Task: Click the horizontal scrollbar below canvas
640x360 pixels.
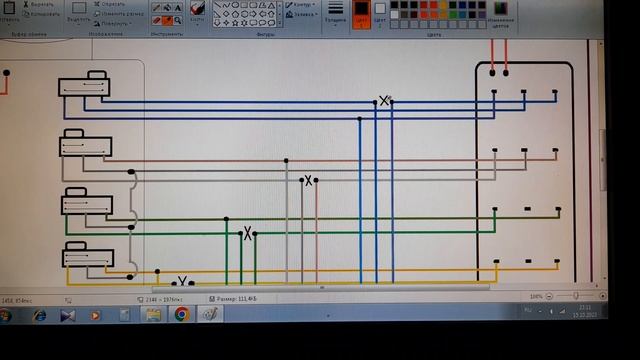Action: click(x=321, y=288)
